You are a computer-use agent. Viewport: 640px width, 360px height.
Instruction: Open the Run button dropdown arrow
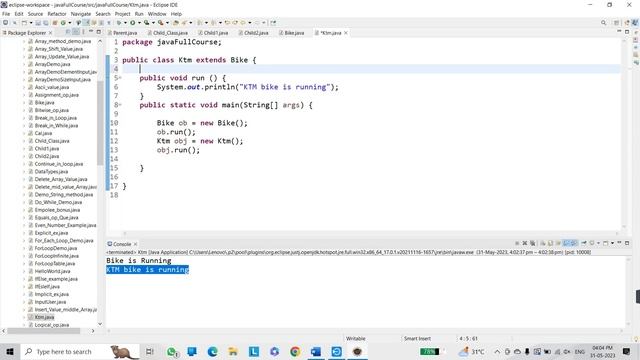click(139, 23)
